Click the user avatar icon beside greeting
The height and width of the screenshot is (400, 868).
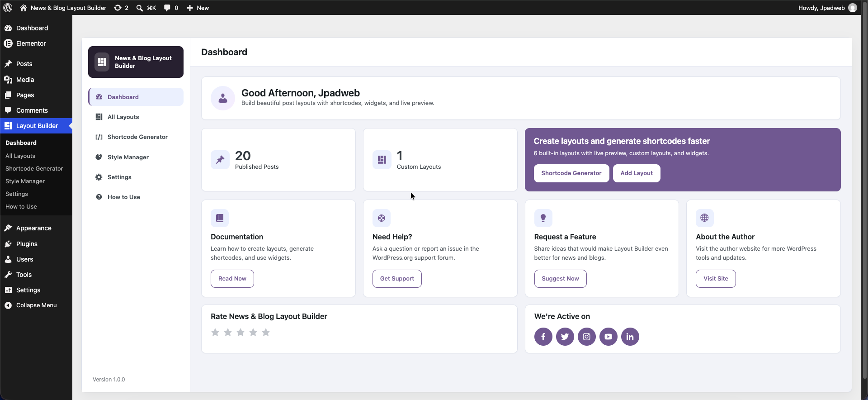point(223,98)
